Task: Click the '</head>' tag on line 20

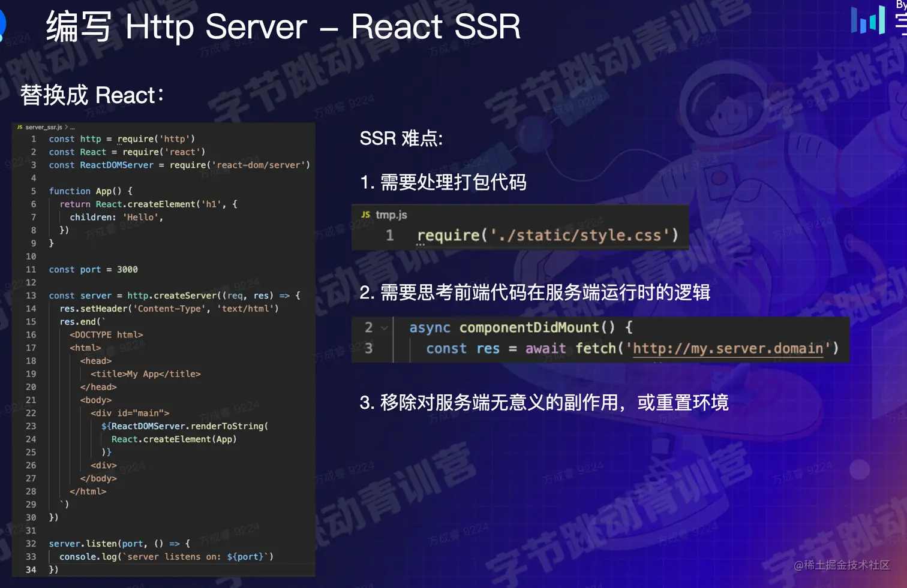Action: 98,387
